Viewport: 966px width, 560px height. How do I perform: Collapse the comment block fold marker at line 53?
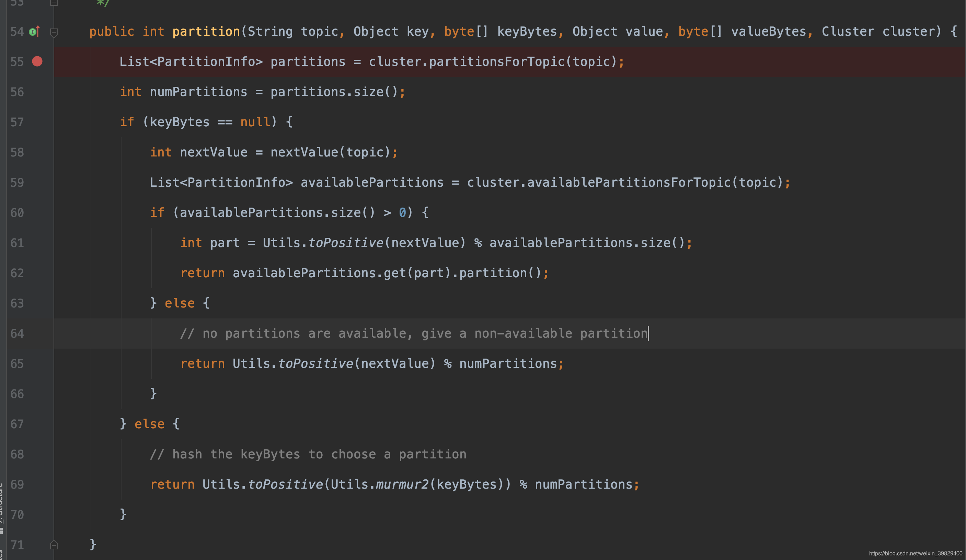click(54, 3)
